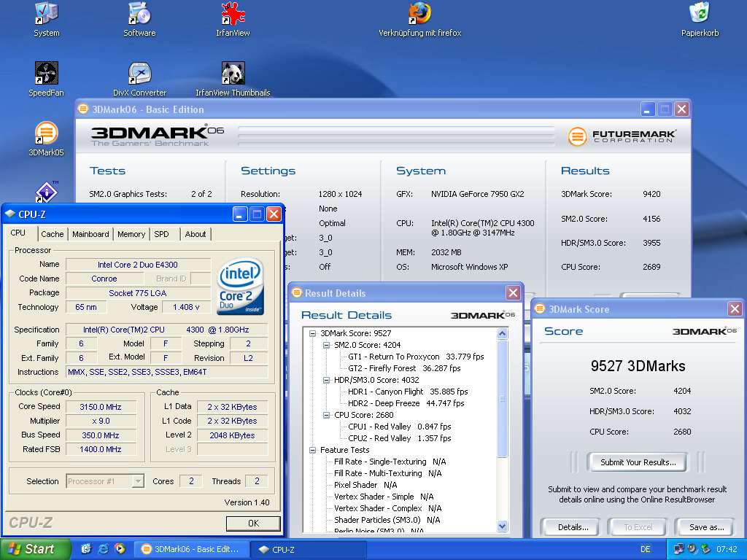Launch SpeedFan desktop icon
The width and height of the screenshot is (747, 560).
(x=46, y=79)
